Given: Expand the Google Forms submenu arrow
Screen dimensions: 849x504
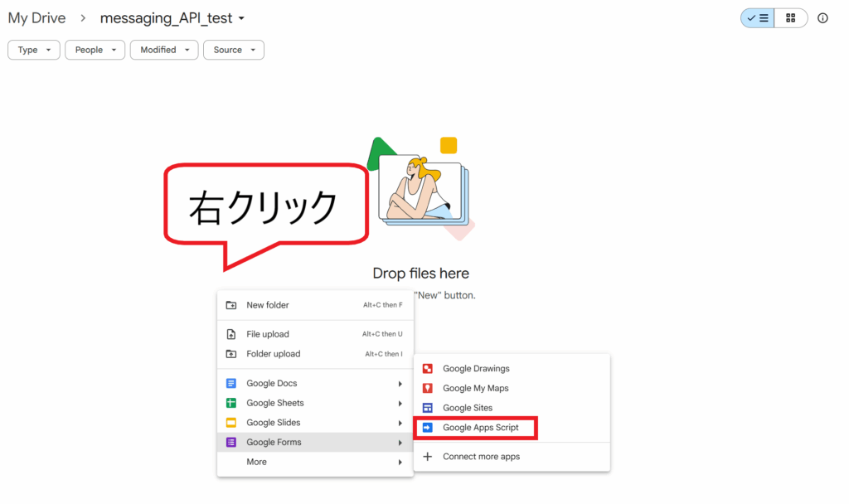Looking at the screenshot, I should tap(400, 443).
